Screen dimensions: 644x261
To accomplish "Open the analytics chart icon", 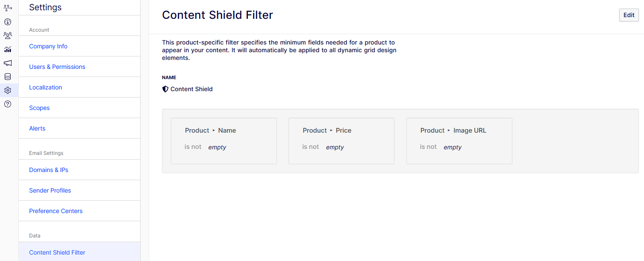I will (x=8, y=49).
